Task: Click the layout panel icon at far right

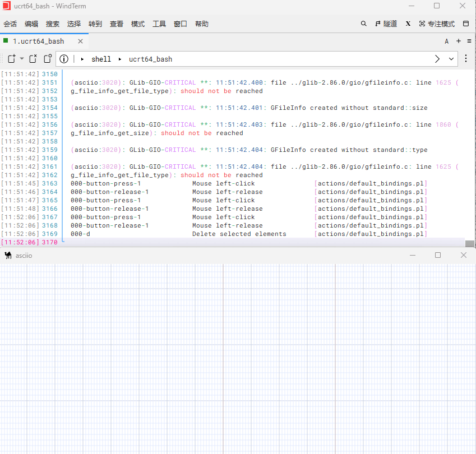Action: coord(465,24)
